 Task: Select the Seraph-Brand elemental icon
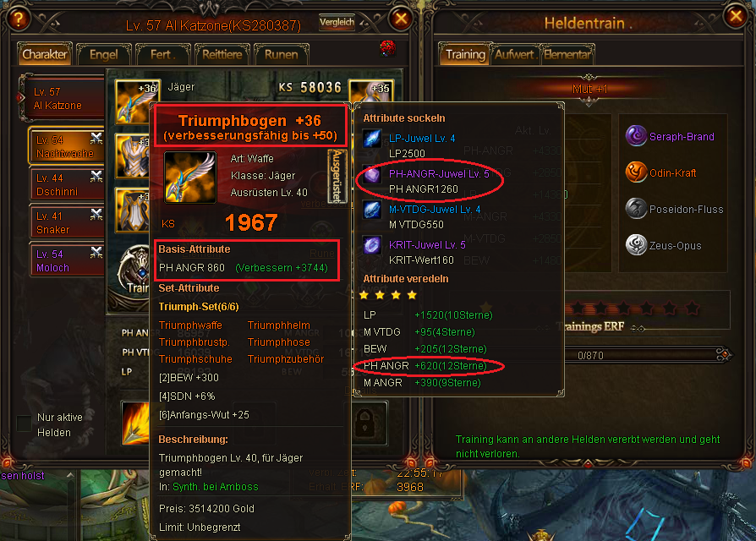(636, 136)
